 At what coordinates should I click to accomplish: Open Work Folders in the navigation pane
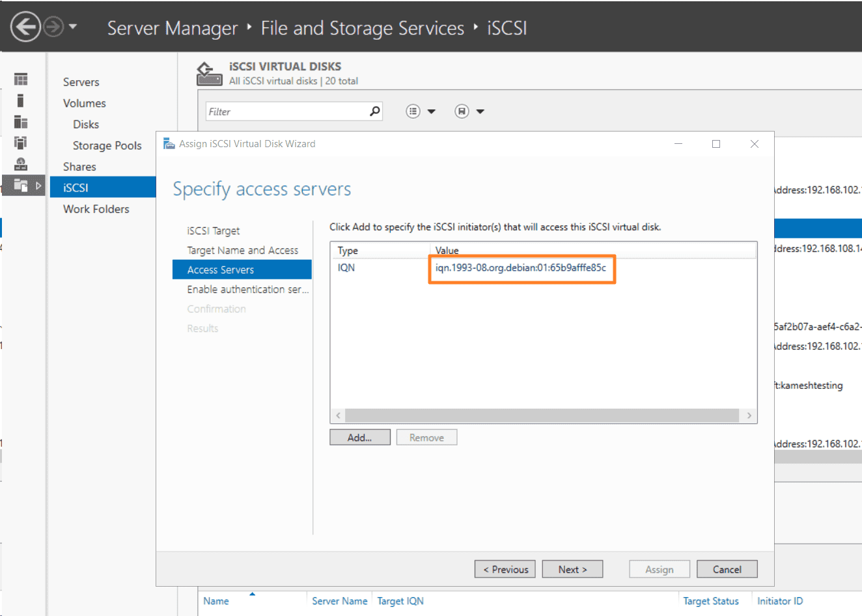pyautogui.click(x=96, y=209)
